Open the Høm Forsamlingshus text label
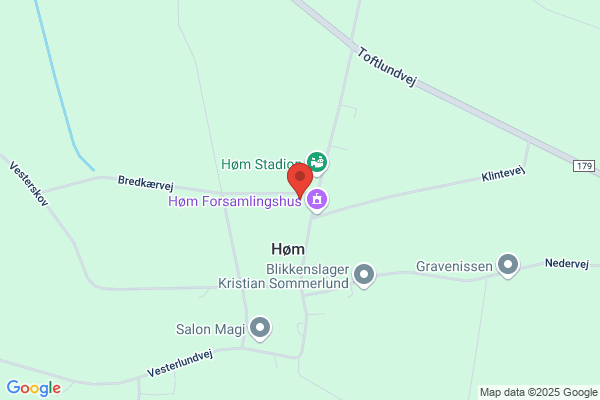 coord(235,201)
